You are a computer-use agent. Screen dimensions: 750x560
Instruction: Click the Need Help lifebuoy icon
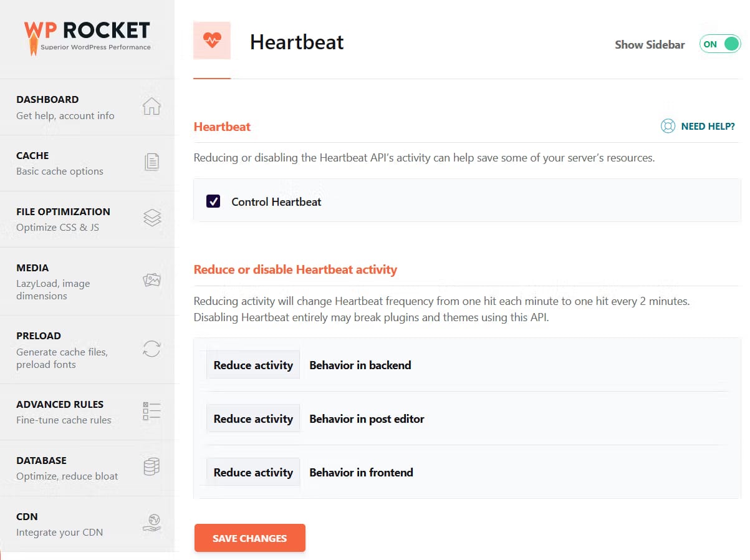(x=668, y=126)
